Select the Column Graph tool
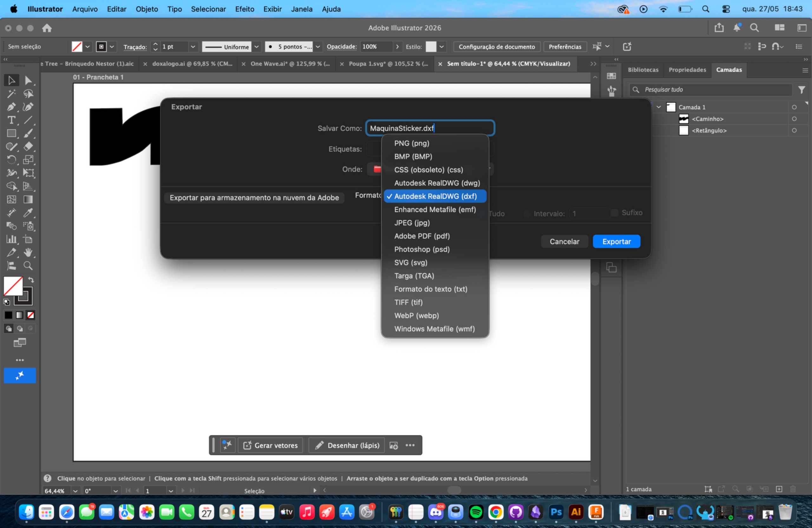This screenshot has height=528, width=812. tap(11, 239)
